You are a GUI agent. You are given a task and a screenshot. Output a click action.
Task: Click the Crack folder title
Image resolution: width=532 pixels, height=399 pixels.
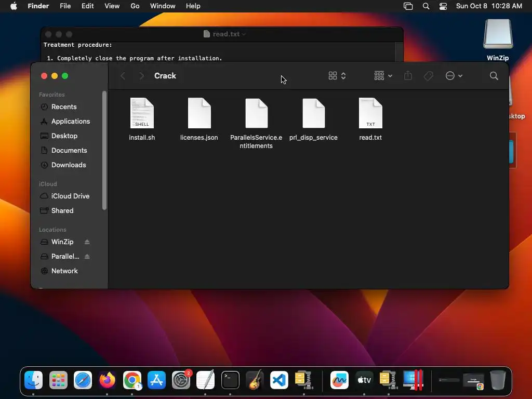165,76
